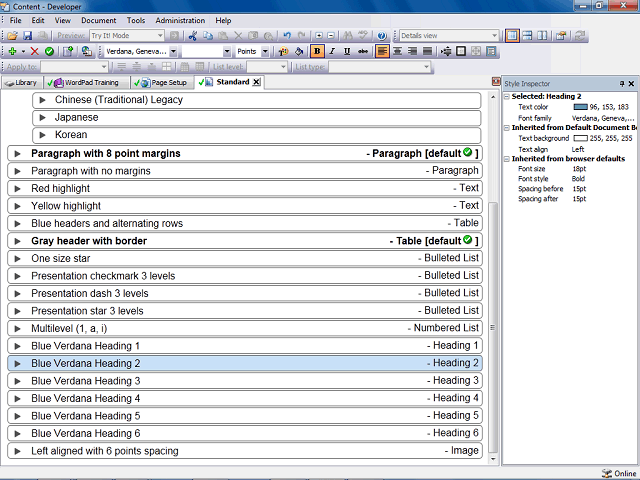Open the Details view dropdown
The image size is (640, 480).
coord(494,36)
